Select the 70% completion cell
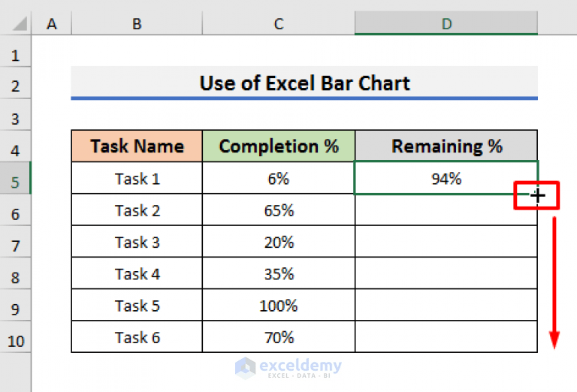This screenshot has height=392, width=577. click(x=279, y=337)
